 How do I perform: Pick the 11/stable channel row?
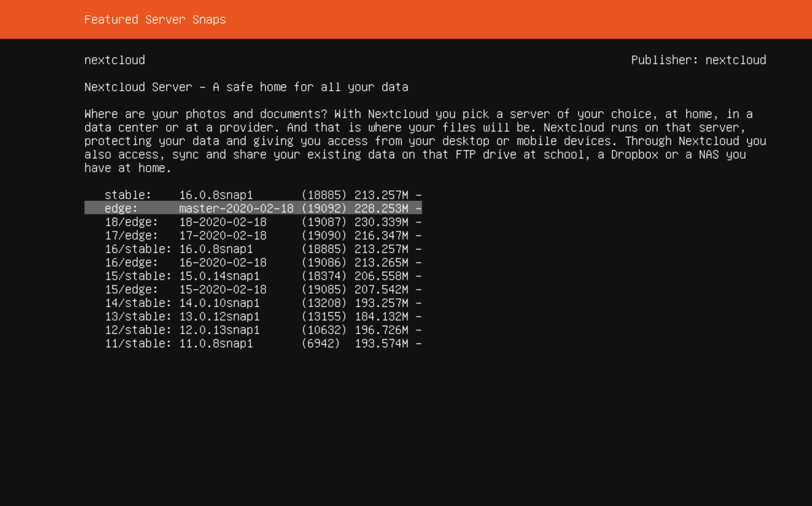coord(253,343)
